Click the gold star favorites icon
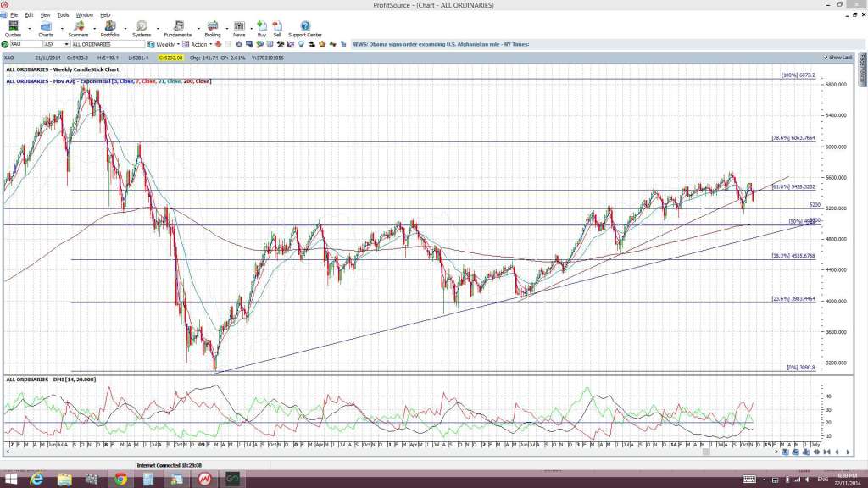The image size is (868, 488). click(322, 44)
